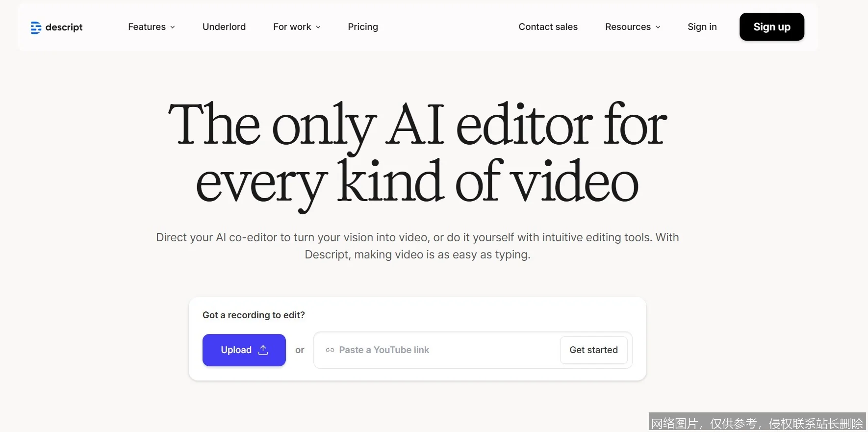868x432 pixels.
Task: Click the Sign in link
Action: pos(702,27)
